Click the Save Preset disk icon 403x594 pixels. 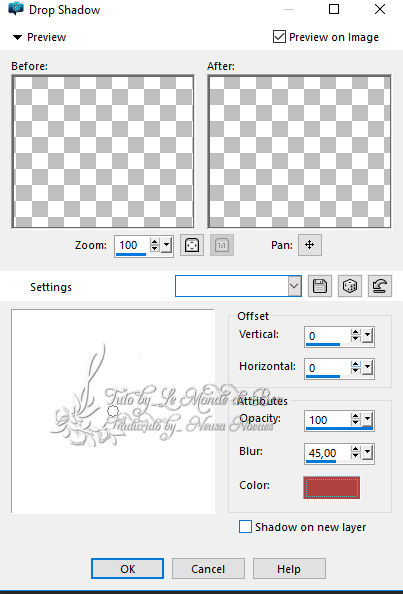(320, 286)
